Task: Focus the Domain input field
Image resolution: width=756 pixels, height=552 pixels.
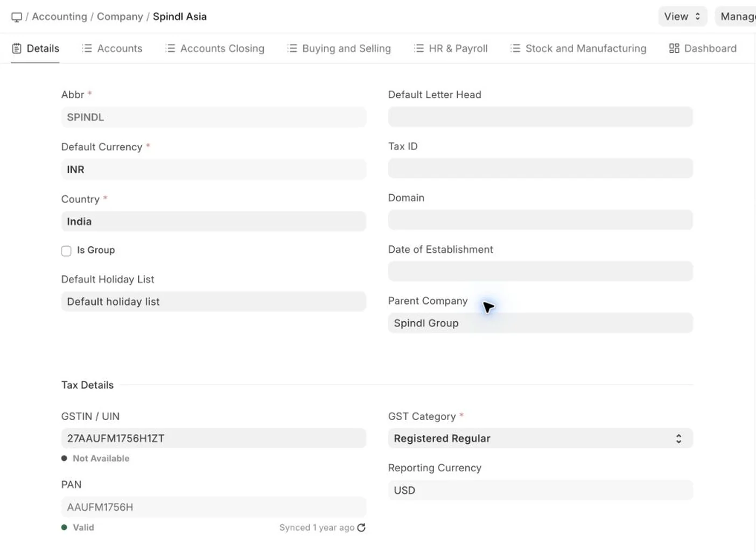Action: 540,220
